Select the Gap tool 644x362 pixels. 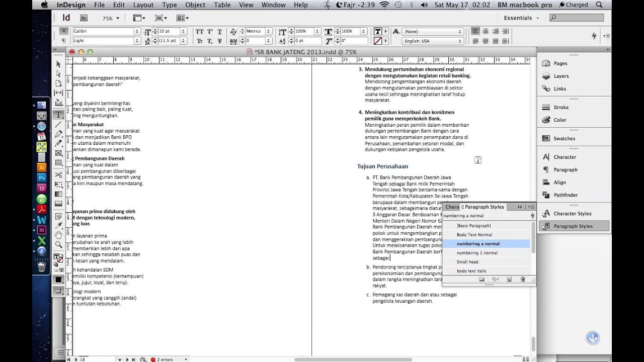(x=58, y=93)
